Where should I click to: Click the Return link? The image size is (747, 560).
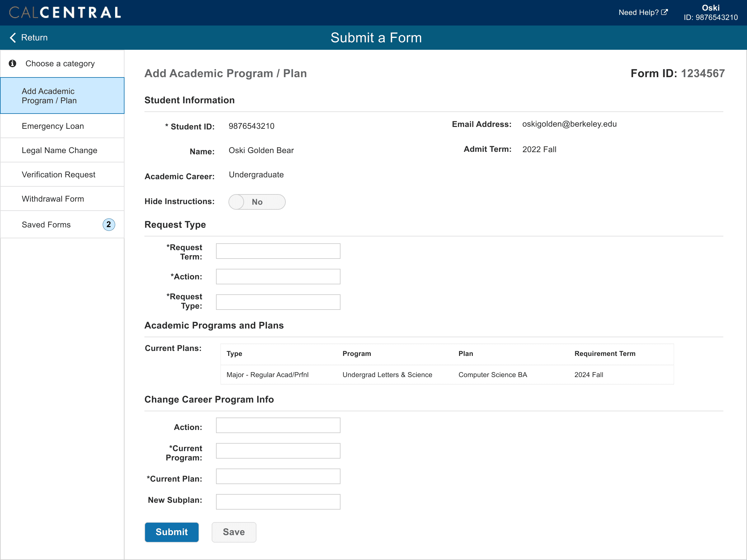[34, 37]
